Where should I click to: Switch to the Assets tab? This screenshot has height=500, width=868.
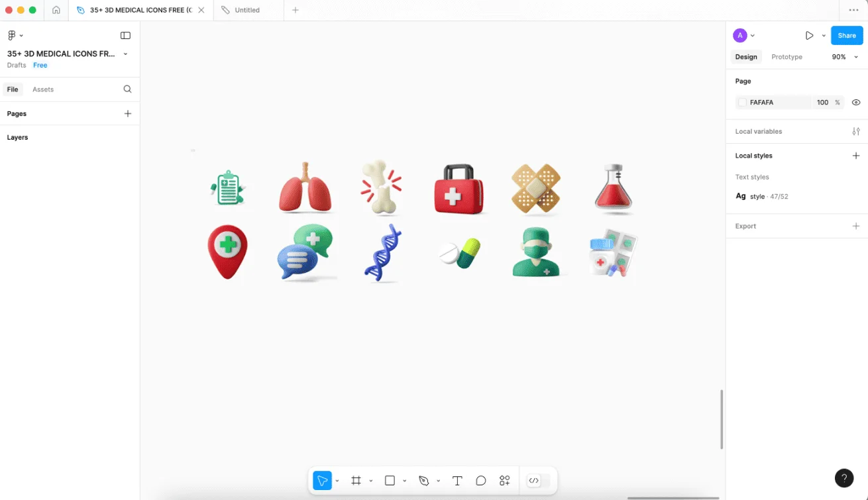click(x=43, y=89)
